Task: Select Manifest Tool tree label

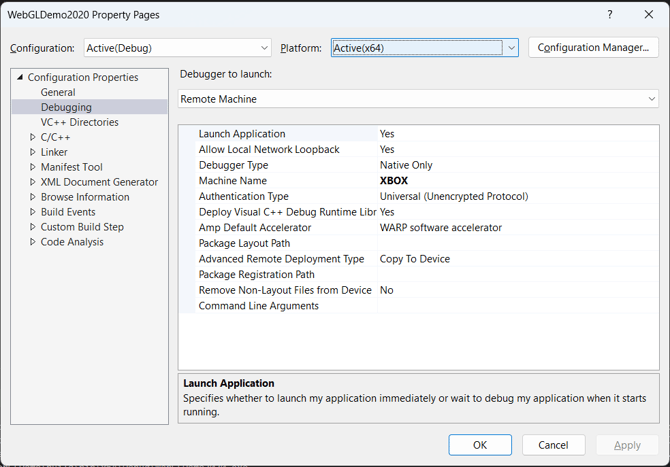Action: (71, 167)
